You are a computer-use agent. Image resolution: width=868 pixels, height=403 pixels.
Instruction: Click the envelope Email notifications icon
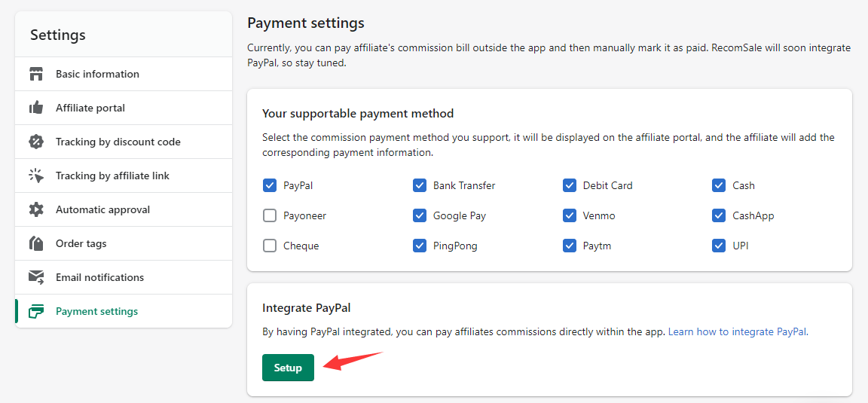click(36, 277)
